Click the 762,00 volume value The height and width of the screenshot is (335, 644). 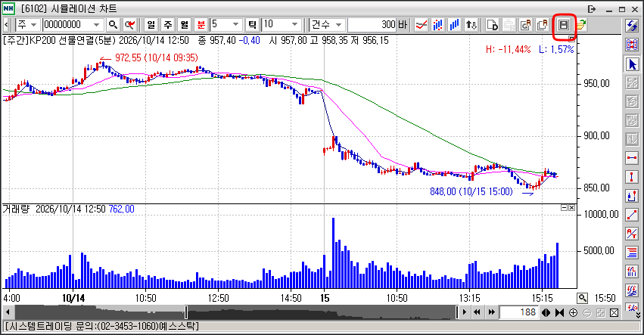[122, 209]
